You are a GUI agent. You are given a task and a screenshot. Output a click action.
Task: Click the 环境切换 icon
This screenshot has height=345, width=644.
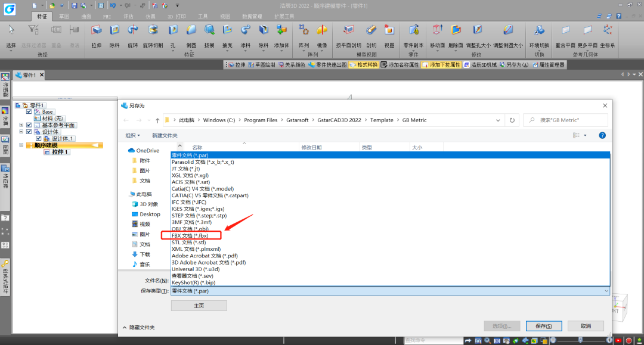tap(539, 30)
